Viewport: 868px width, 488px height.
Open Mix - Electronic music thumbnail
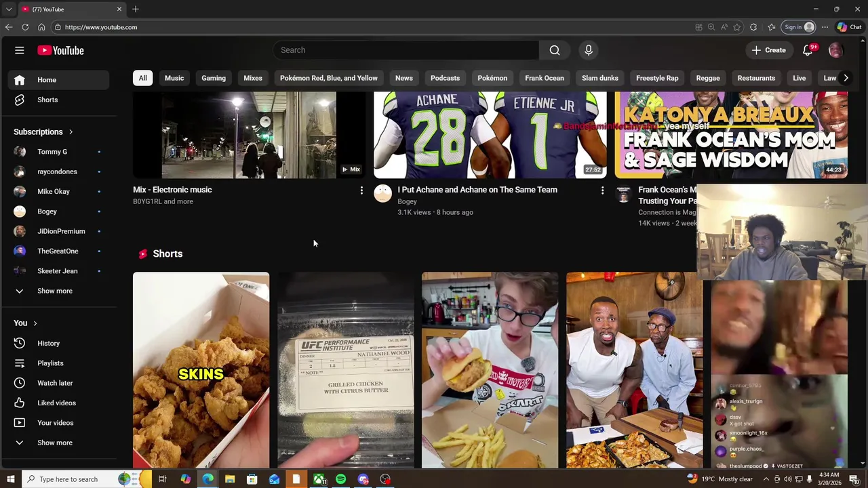[249, 135]
